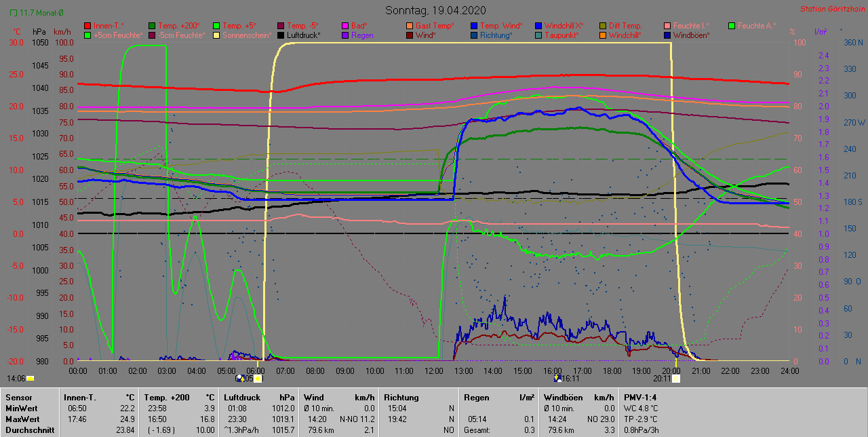
Task: Click the Windböen table column header
Action: coord(562,396)
